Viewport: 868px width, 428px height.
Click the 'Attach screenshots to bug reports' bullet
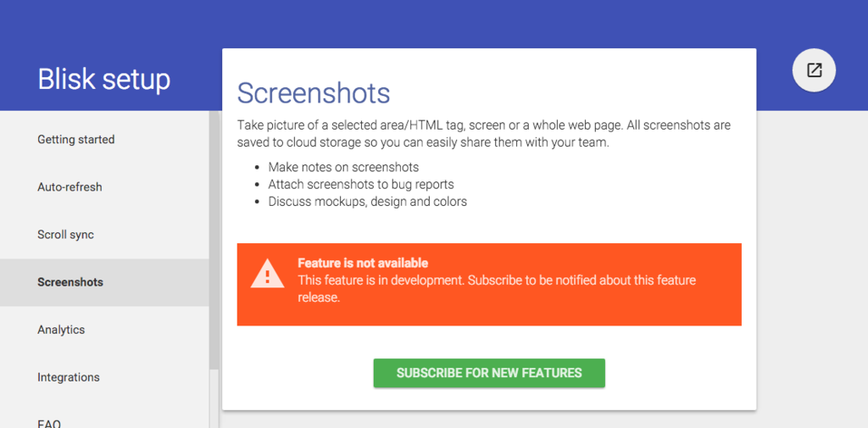click(361, 184)
